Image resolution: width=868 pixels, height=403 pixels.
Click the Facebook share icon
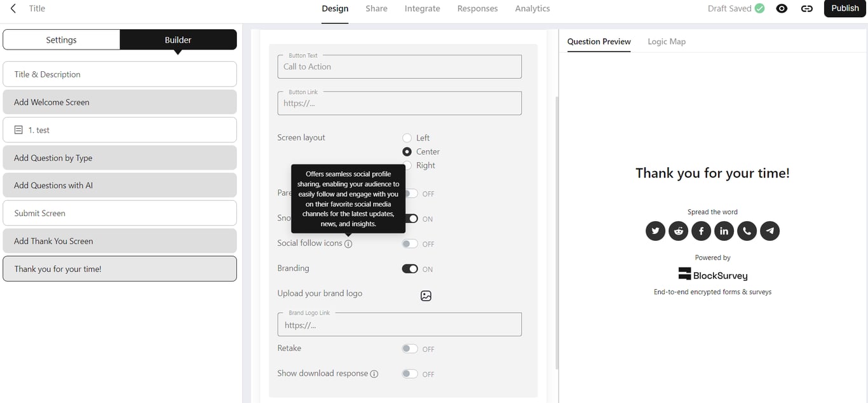[x=701, y=231]
